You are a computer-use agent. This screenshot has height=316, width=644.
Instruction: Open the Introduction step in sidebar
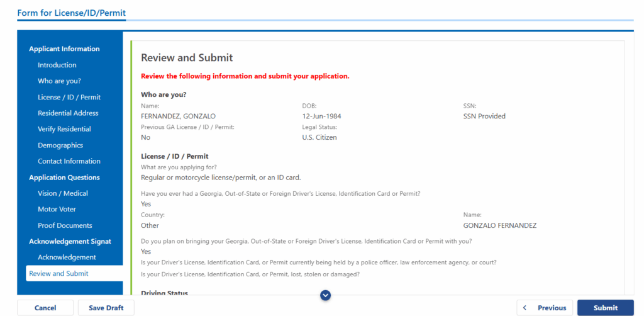coord(57,65)
